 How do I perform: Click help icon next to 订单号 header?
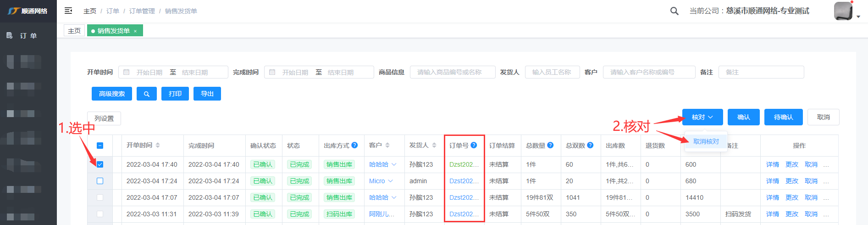tap(474, 145)
